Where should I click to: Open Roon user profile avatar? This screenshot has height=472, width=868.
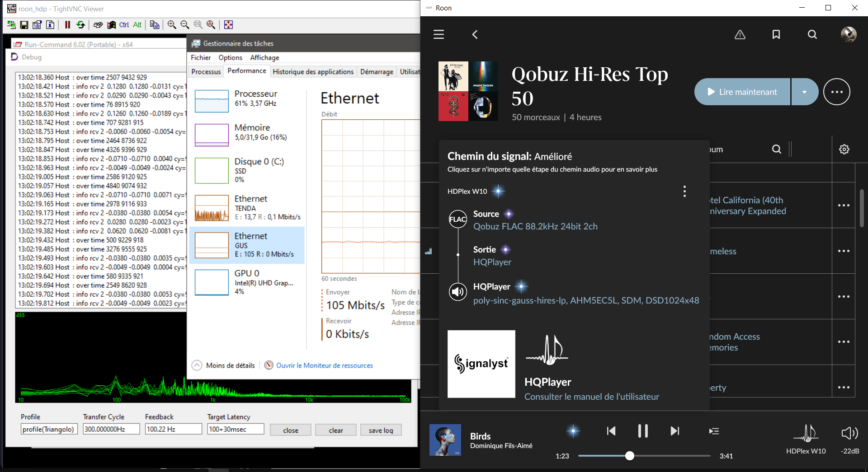[849, 34]
